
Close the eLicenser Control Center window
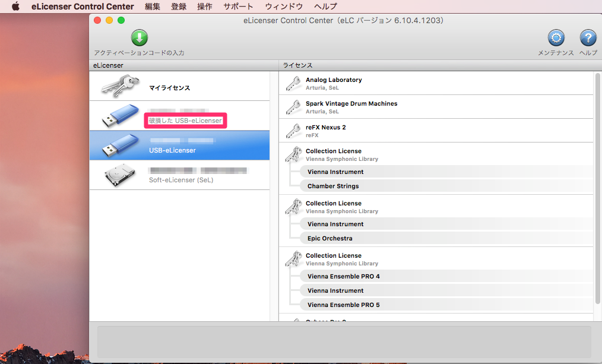97,20
